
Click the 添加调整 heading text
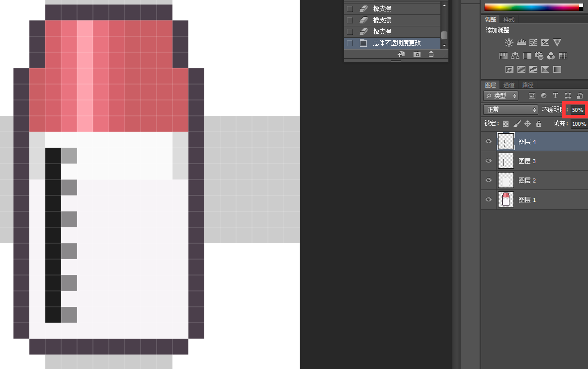point(498,30)
